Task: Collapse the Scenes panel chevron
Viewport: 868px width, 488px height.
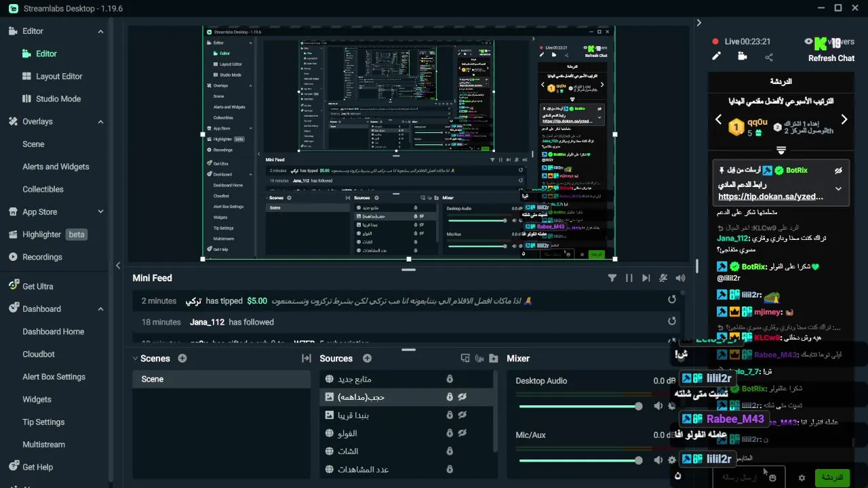Action: click(134, 359)
